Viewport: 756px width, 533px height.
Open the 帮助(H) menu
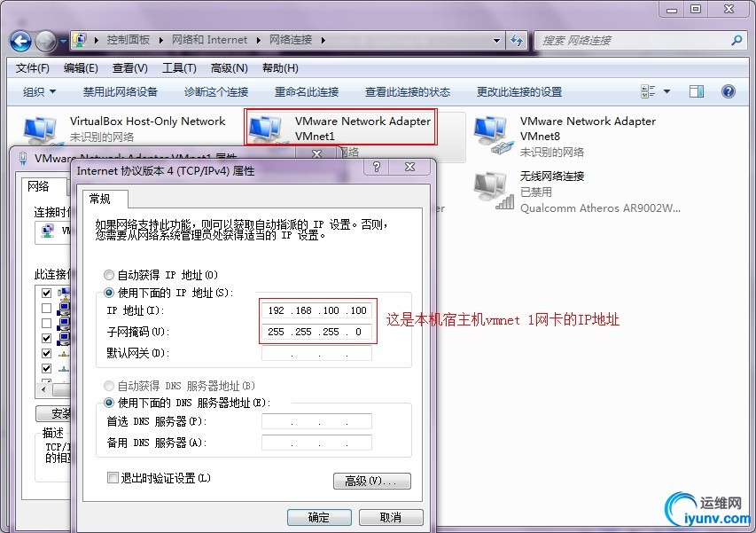click(x=280, y=68)
